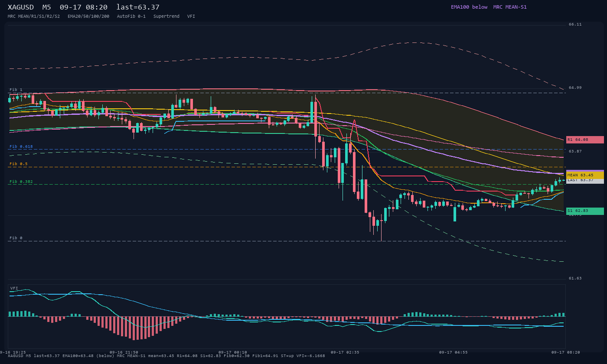Click the 64.99 price axis label
The width and height of the screenshot is (607, 364).
tap(575, 88)
